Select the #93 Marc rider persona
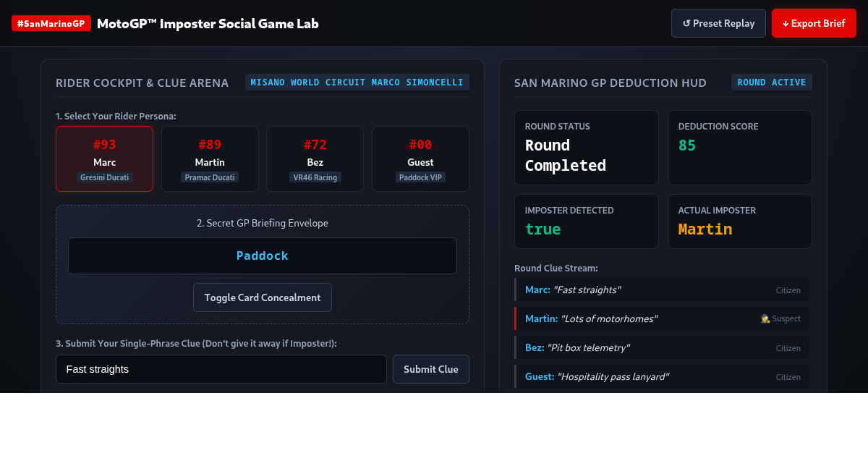Viewport: 868px width, 456px height. pos(104,159)
